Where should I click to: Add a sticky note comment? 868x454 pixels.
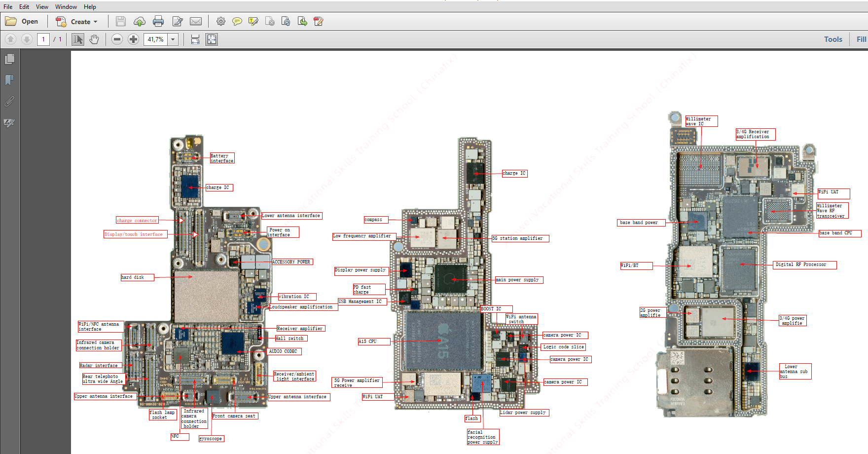(x=237, y=21)
